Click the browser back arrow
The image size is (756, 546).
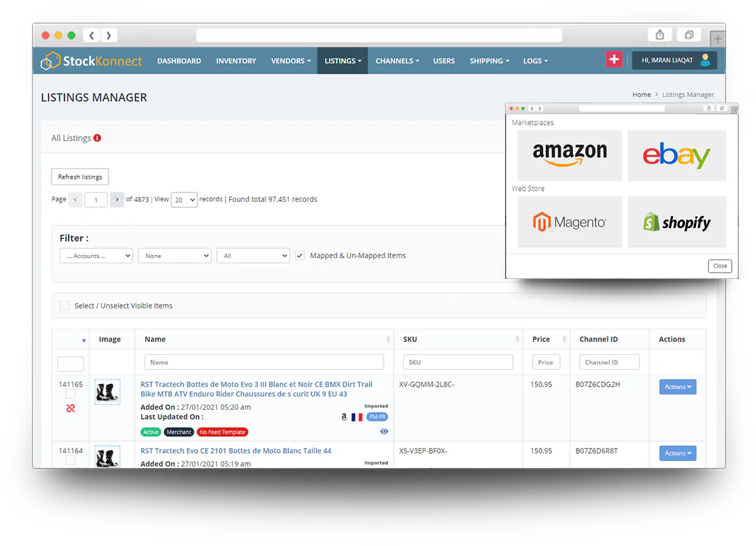point(92,35)
